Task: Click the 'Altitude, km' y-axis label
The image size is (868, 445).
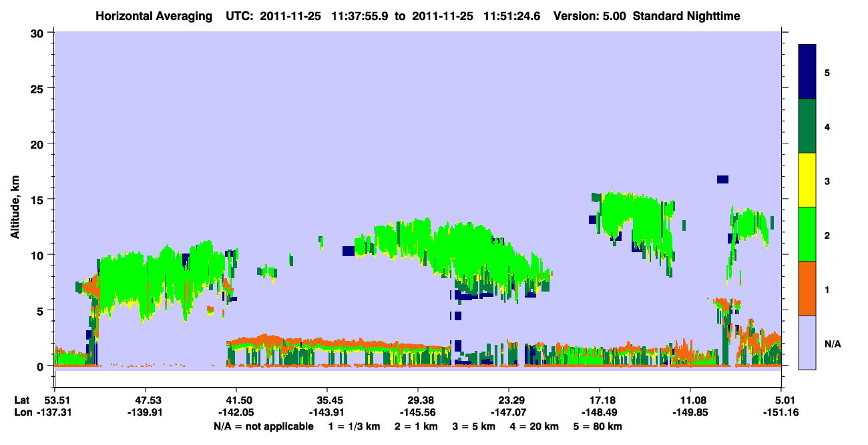Action: pyautogui.click(x=15, y=200)
